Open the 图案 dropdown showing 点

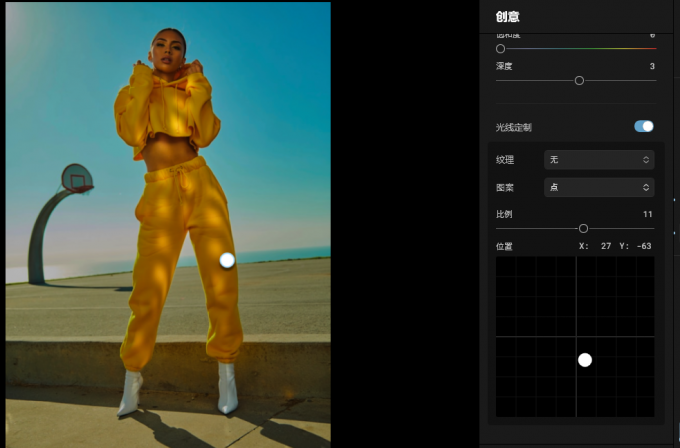coord(599,187)
